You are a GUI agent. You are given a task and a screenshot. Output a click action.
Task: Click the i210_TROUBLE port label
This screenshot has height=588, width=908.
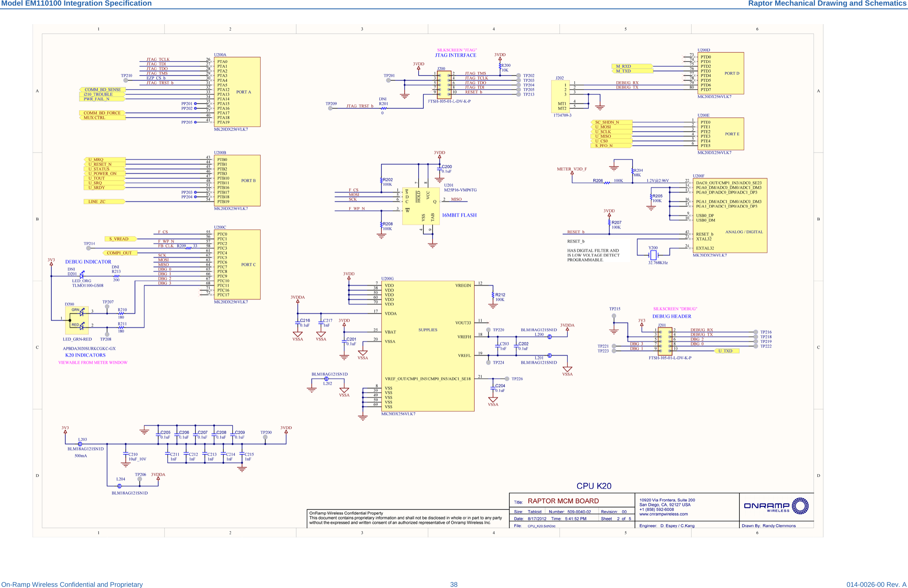pos(103,95)
